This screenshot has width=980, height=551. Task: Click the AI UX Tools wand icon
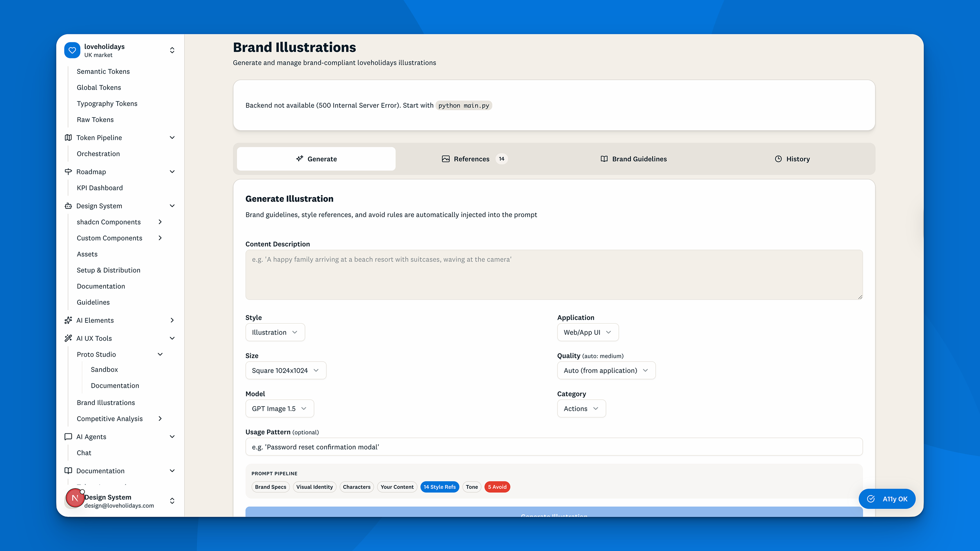[x=68, y=338]
